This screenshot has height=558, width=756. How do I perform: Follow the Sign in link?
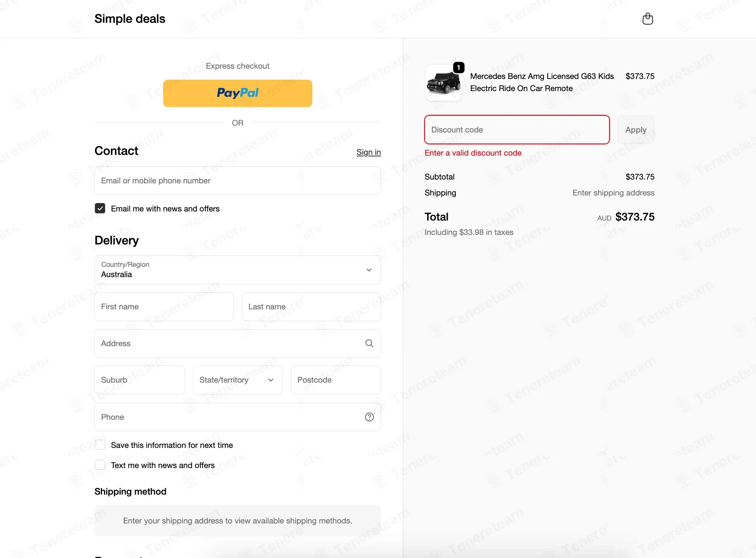(x=369, y=152)
